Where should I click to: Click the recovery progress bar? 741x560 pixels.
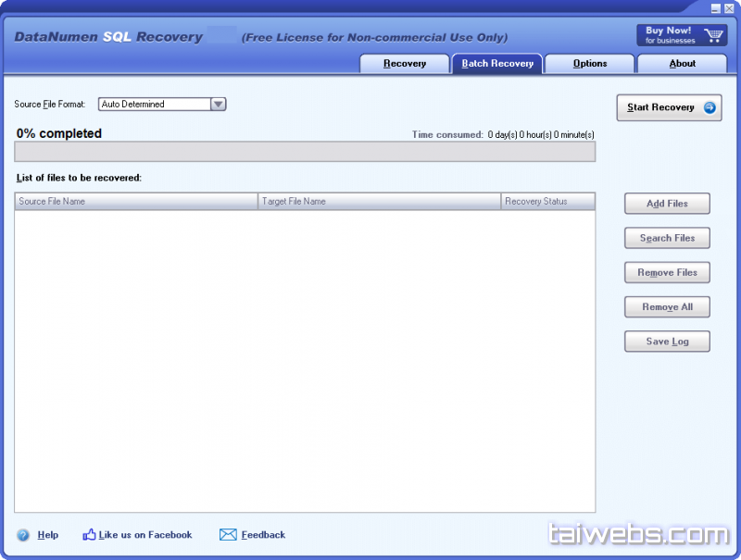(305, 152)
